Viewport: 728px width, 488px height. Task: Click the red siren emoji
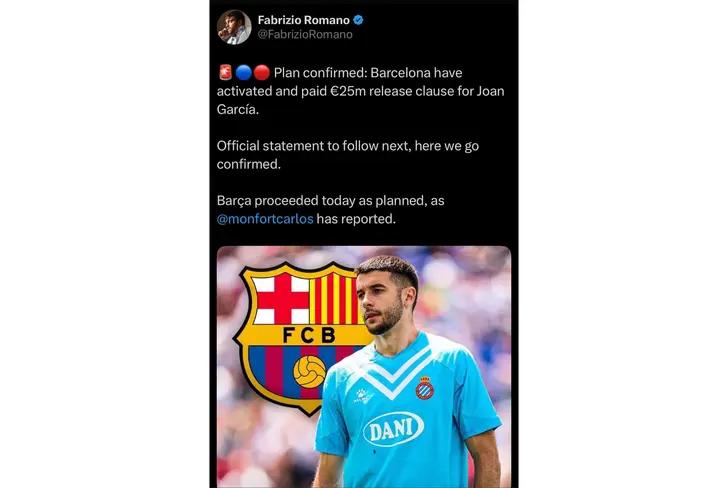click(226, 72)
